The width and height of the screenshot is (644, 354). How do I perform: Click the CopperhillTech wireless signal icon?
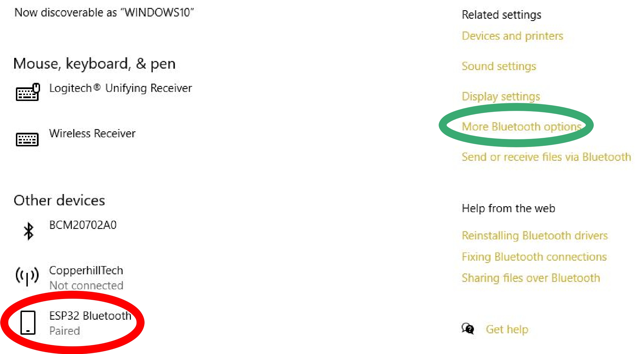point(27,276)
